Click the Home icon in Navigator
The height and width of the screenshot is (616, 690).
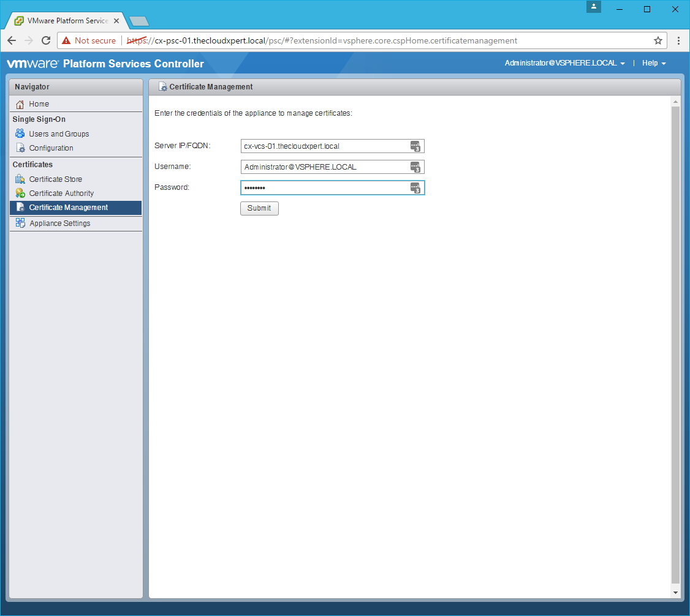click(20, 104)
